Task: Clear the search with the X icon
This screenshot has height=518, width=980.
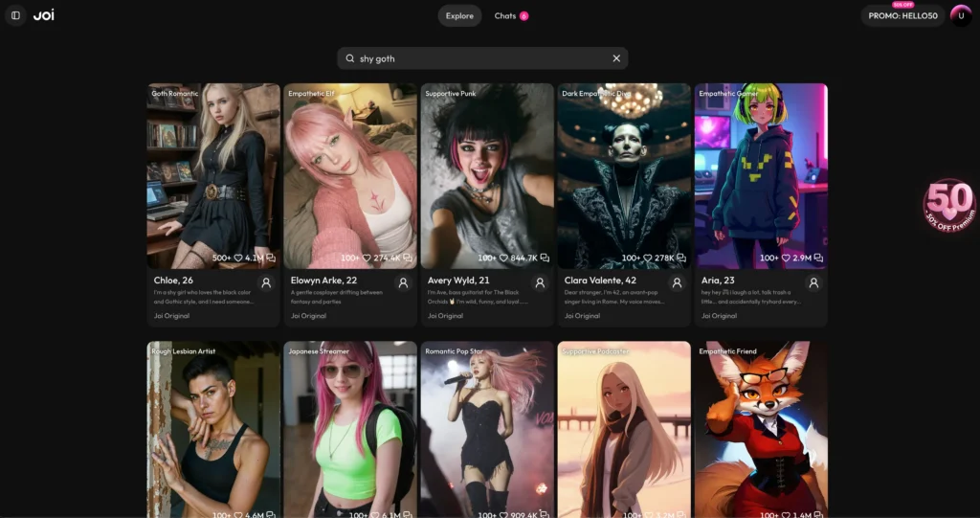Action: [616, 58]
